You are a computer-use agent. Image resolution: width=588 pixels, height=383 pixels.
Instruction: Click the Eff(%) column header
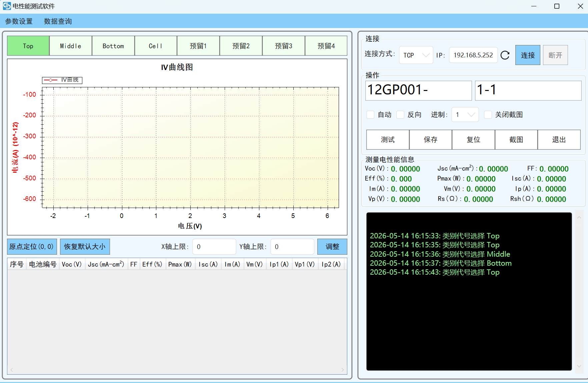tap(152, 264)
